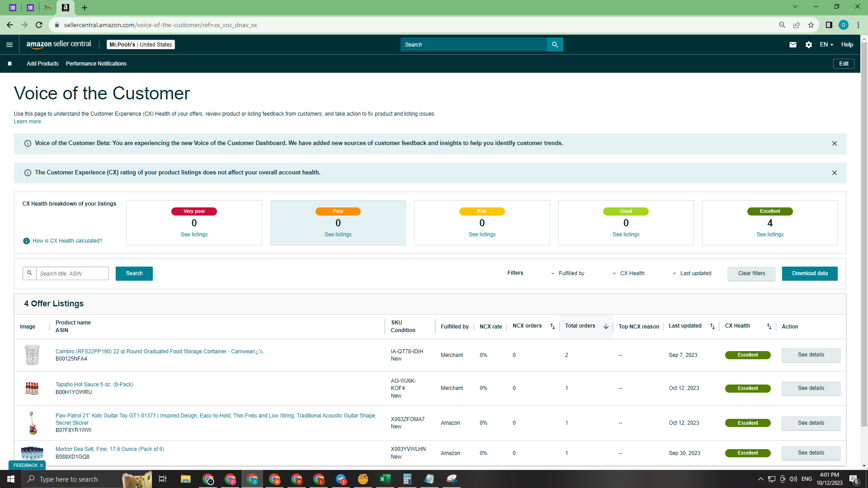The width and height of the screenshot is (868, 488).
Task: See listings under Poor category
Action: tap(338, 235)
